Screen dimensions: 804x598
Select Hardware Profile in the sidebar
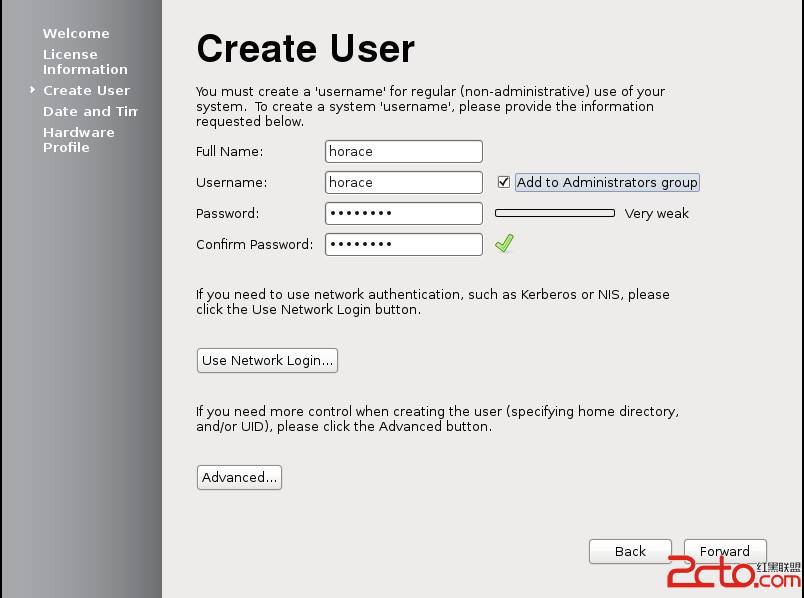pyautogui.click(x=79, y=139)
